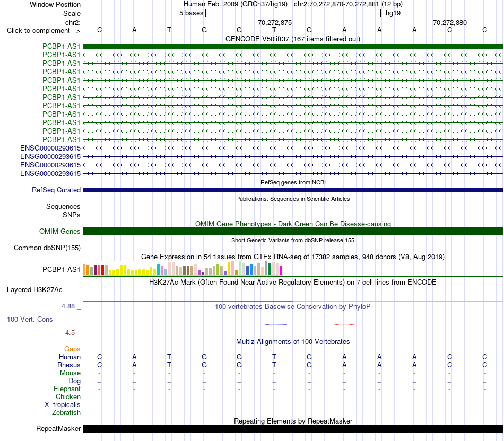Click the 70,272,875 position marker
504x441 pixels.
click(x=275, y=22)
